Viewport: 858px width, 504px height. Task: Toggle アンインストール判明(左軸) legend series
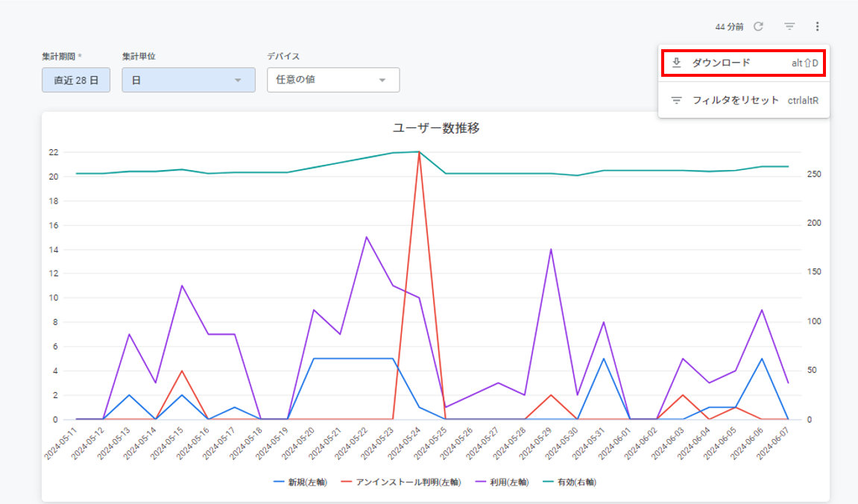pos(400,482)
